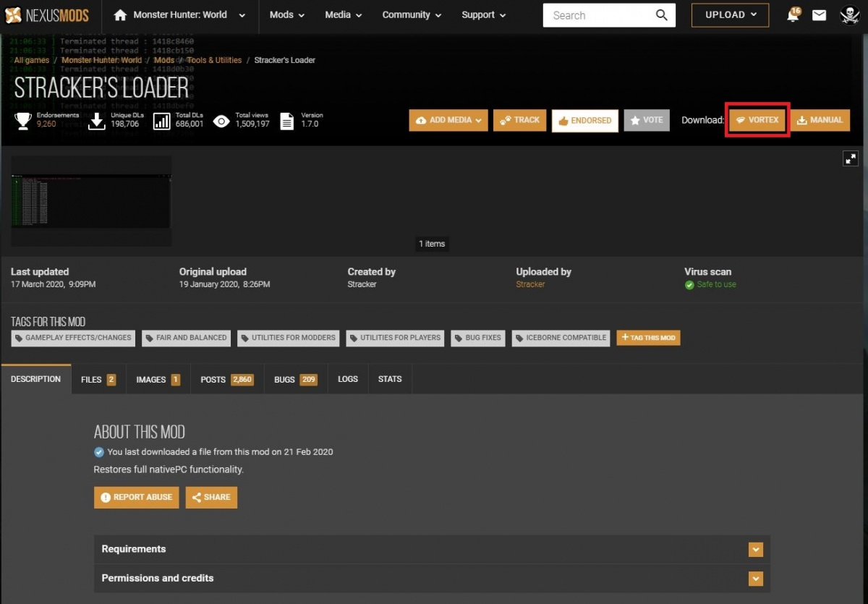This screenshot has width=868, height=604.
Task: Click the Manual download button
Action: 820,120
